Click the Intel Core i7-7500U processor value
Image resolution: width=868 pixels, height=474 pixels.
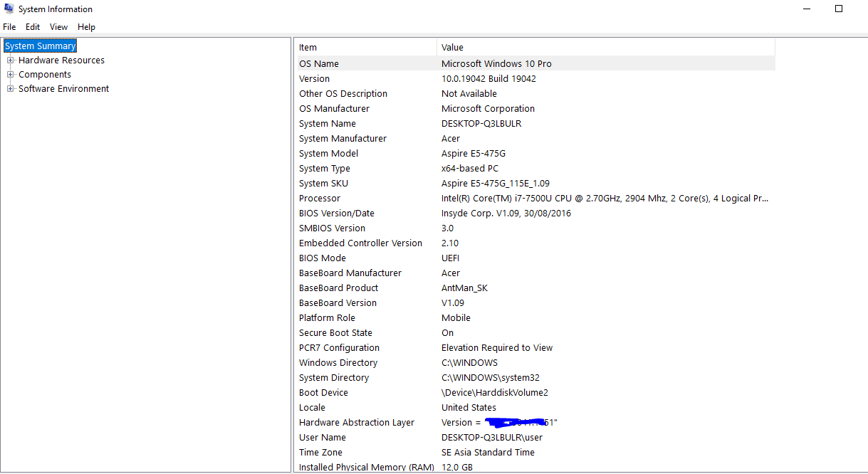pyautogui.click(x=605, y=199)
